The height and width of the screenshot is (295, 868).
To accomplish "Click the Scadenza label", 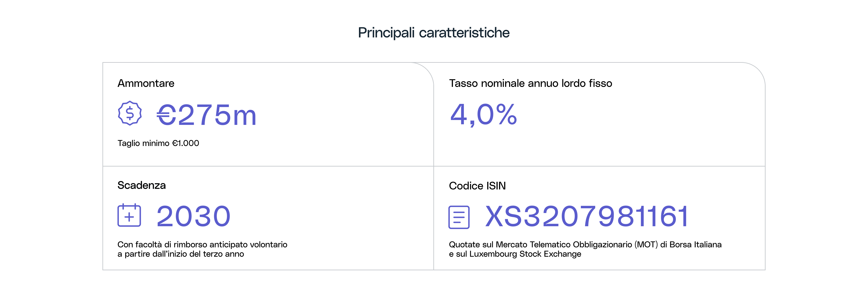I will coord(142,185).
